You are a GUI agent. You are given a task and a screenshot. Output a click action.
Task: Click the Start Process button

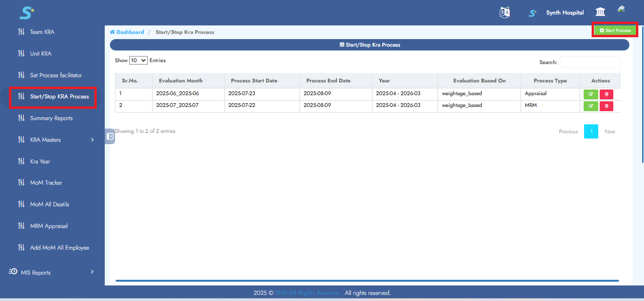614,30
